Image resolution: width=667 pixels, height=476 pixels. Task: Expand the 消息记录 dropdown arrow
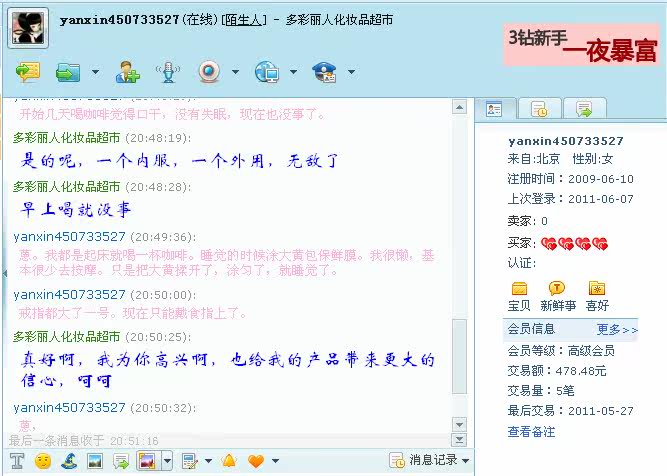[x=465, y=461]
